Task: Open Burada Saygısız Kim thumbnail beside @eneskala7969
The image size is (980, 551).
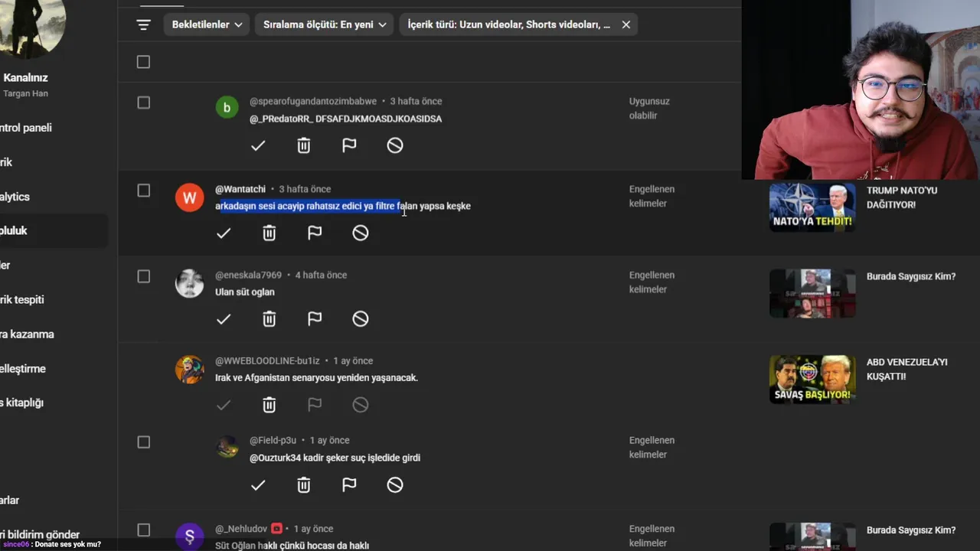Action: (812, 293)
